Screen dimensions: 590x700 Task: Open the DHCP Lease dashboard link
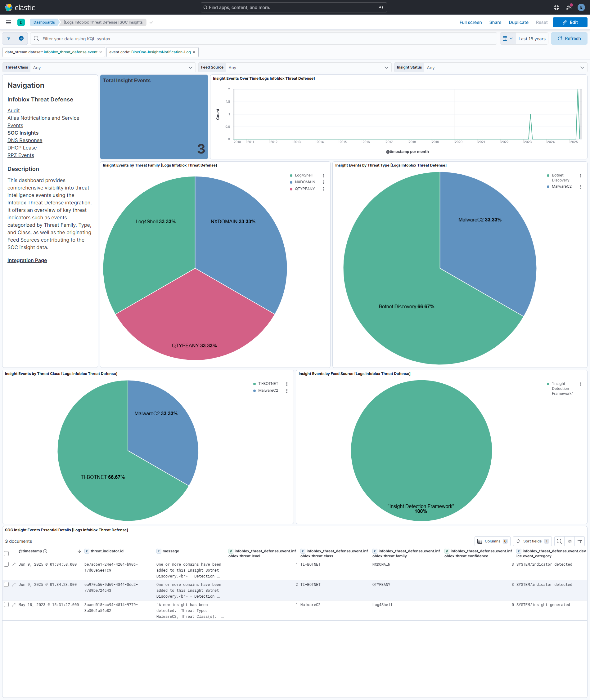tap(22, 148)
